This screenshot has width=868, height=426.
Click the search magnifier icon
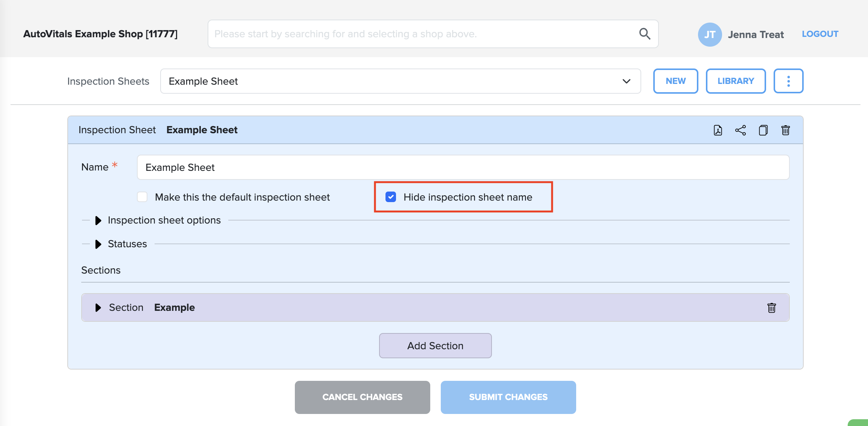(x=645, y=34)
